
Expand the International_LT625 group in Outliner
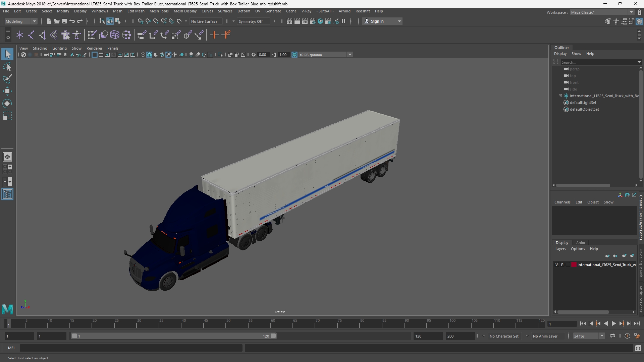[560, 96]
